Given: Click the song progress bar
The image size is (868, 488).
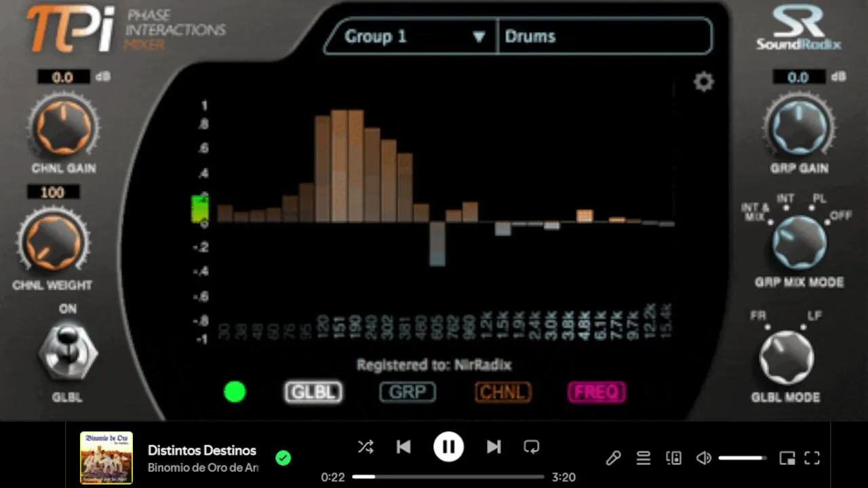Looking at the screenshot, I should click(448, 476).
